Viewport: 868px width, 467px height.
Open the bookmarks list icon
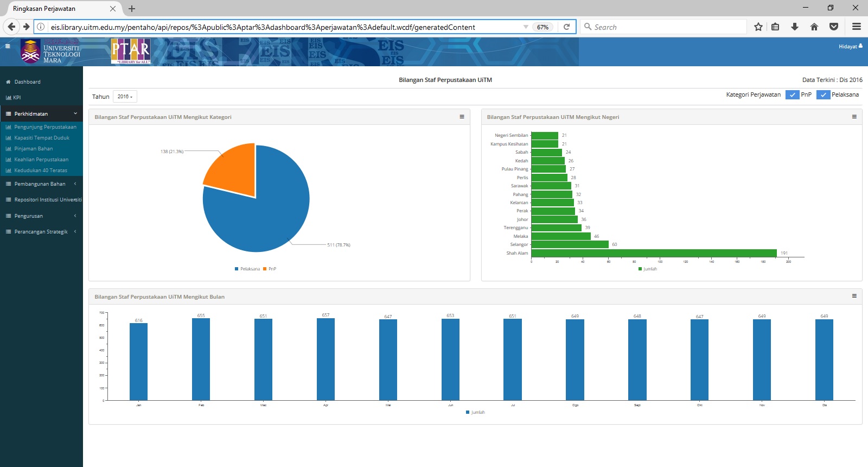coord(776,27)
